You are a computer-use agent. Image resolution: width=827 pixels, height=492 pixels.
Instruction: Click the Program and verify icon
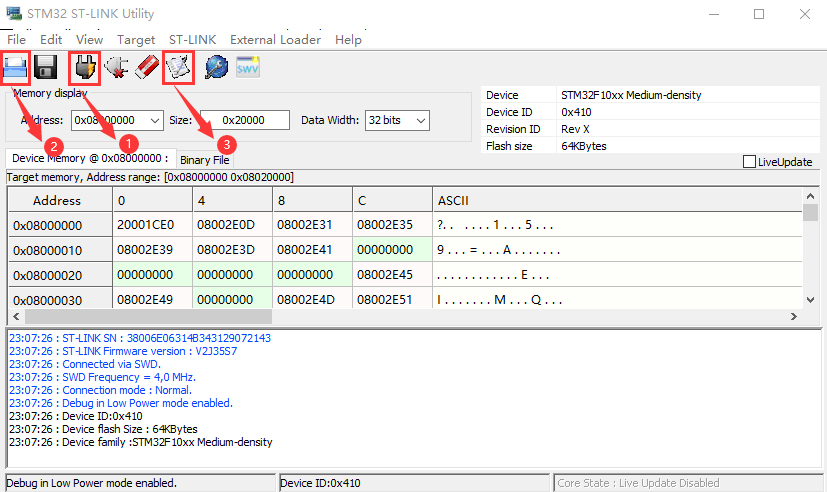tap(178, 68)
